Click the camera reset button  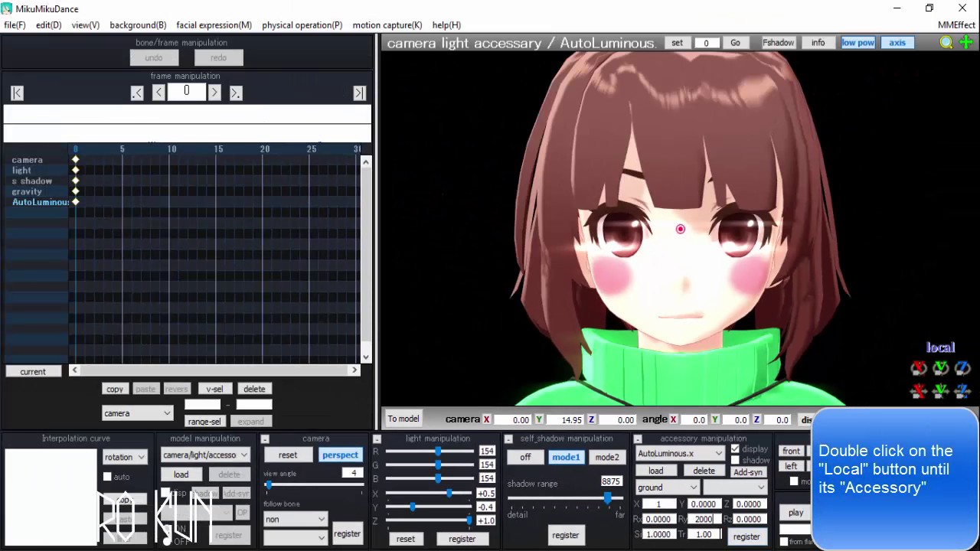(288, 455)
